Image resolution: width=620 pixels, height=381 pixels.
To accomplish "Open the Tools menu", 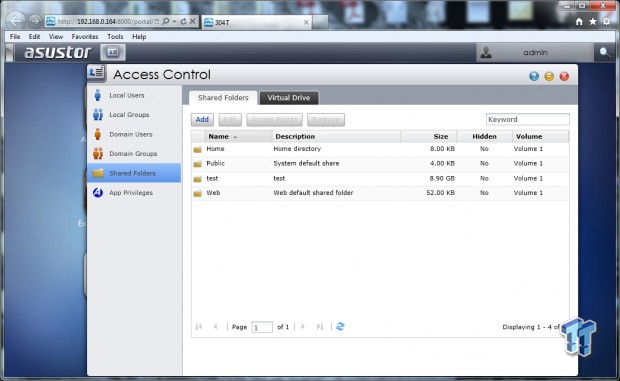I will (x=115, y=36).
